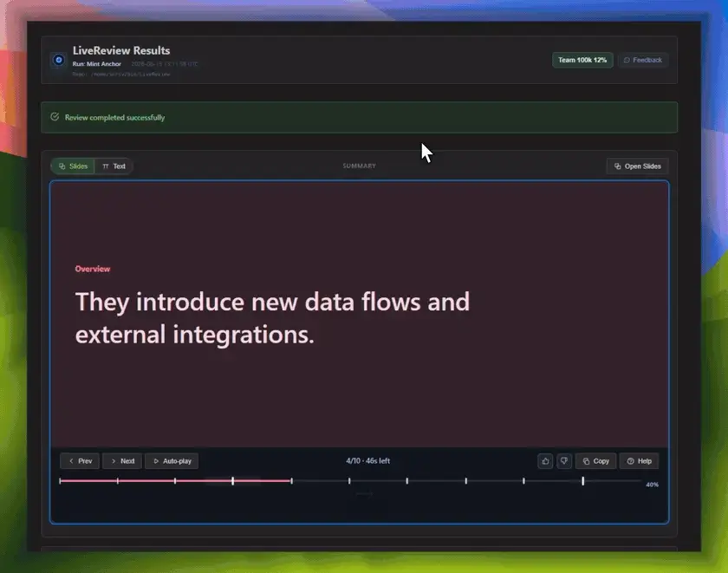Jump to the third slide progress marker
This screenshot has height=573, width=728.
(x=175, y=481)
